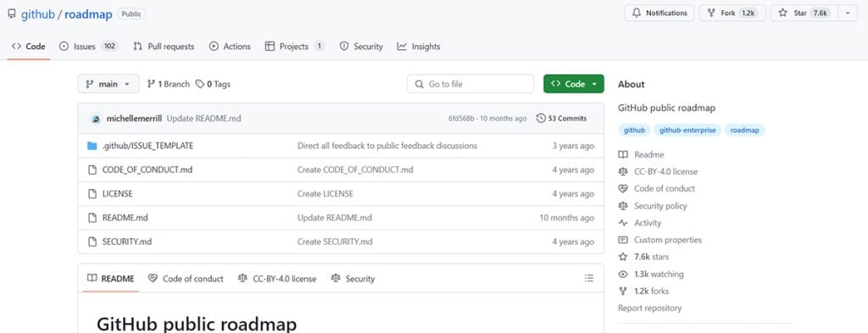Click the CODE_OF_CONDUCT.md file icon
The width and height of the screenshot is (868, 333).
(x=92, y=169)
